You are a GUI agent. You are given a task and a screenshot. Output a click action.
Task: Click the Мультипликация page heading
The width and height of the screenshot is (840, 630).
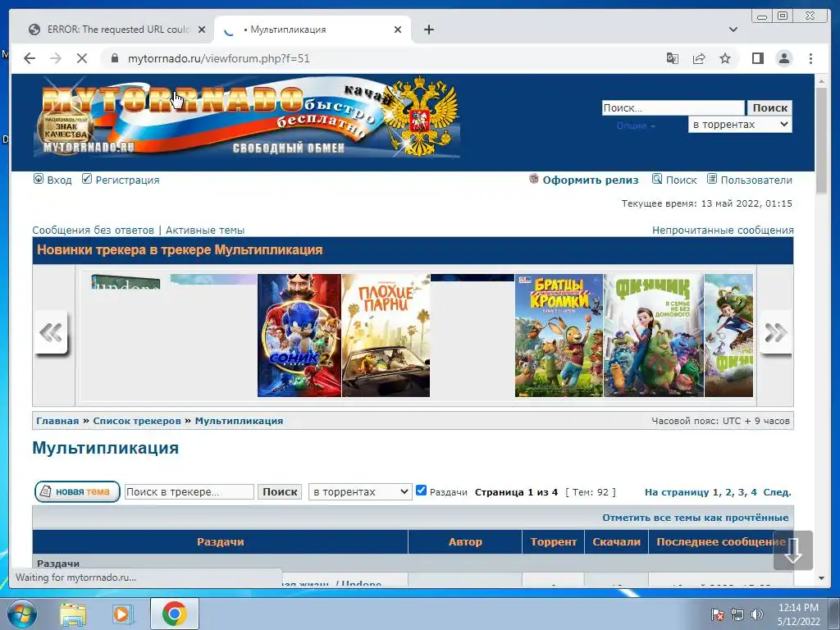tap(106, 448)
